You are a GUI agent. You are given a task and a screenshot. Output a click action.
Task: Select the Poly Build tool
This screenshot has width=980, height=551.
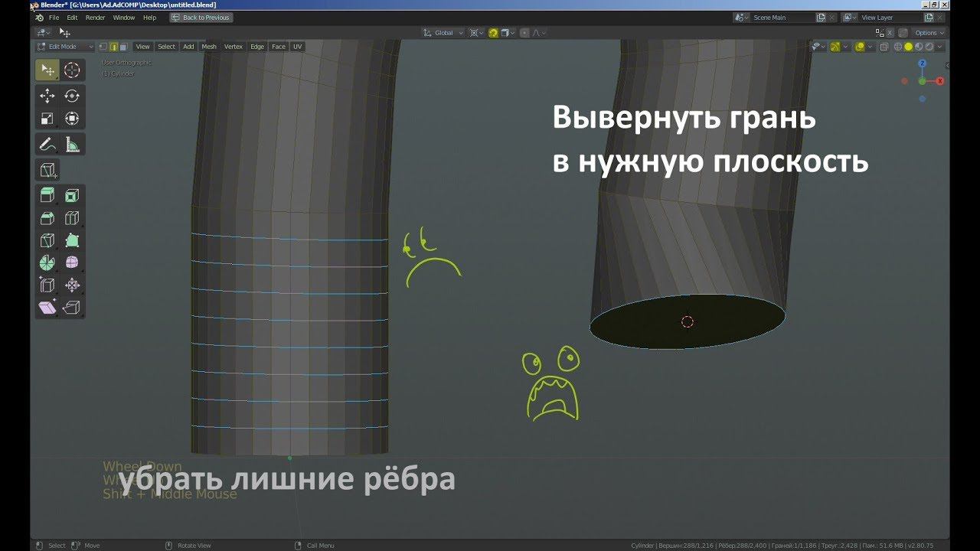[72, 240]
